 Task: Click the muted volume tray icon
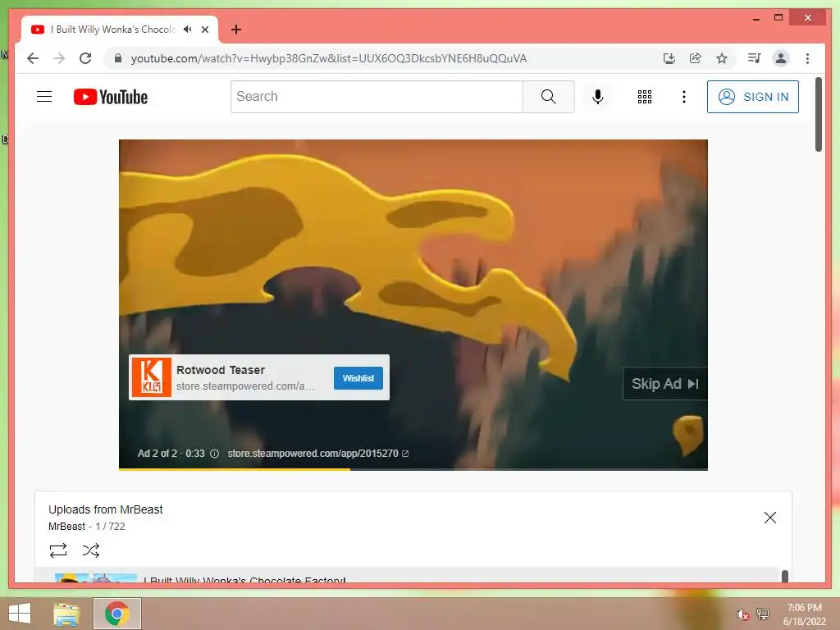(x=742, y=614)
